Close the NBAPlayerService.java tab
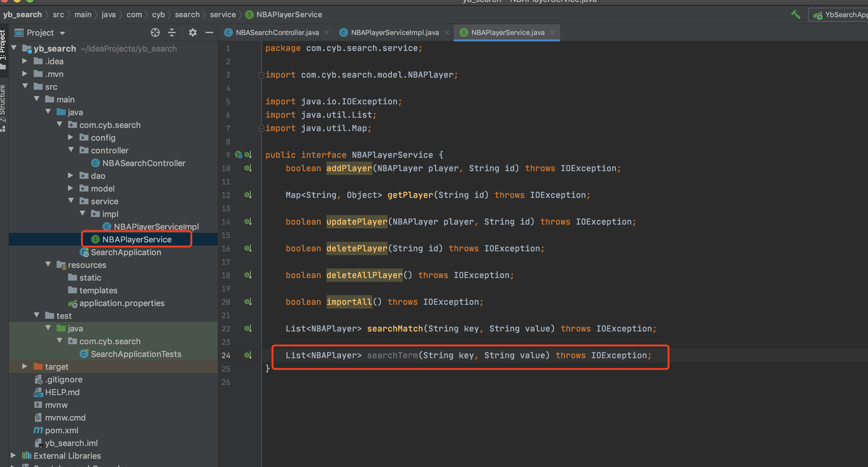This screenshot has width=868, height=467. tap(552, 33)
